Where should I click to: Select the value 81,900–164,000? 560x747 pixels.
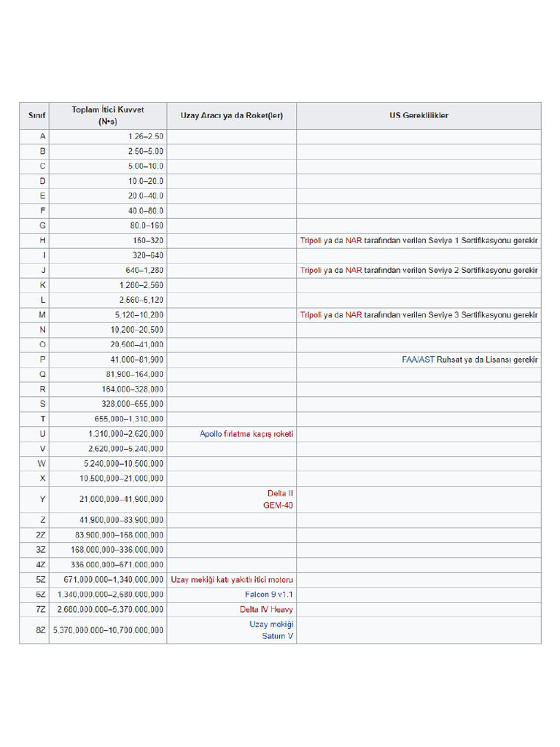pyautogui.click(x=135, y=374)
